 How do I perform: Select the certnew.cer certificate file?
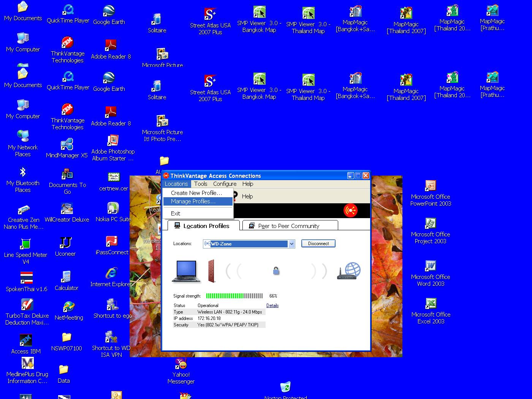(x=114, y=181)
